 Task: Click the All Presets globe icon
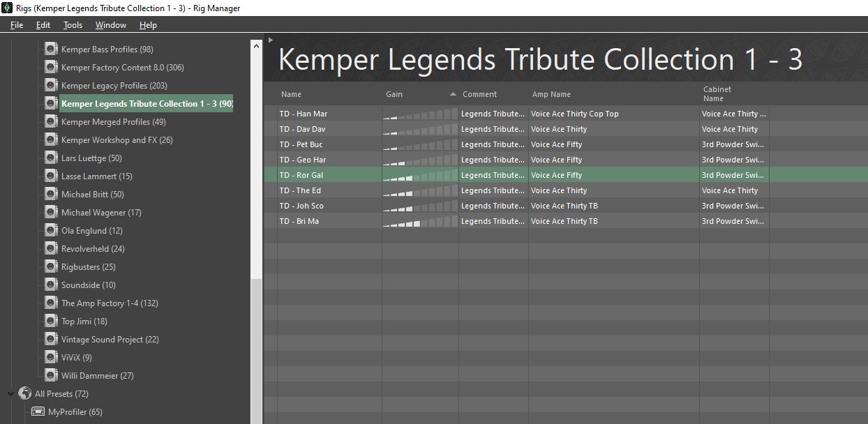click(25, 393)
